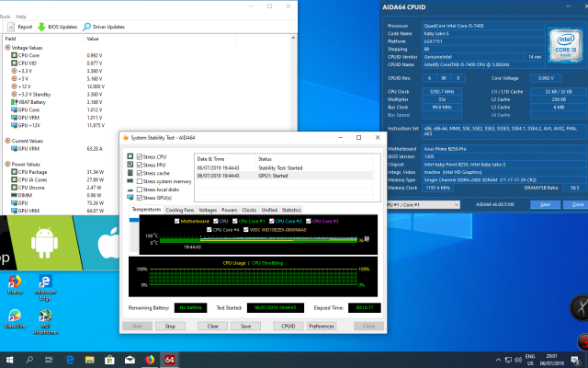This screenshot has height=368, width=588.
Task: Click the DIMM power icon
Action: [14, 195]
